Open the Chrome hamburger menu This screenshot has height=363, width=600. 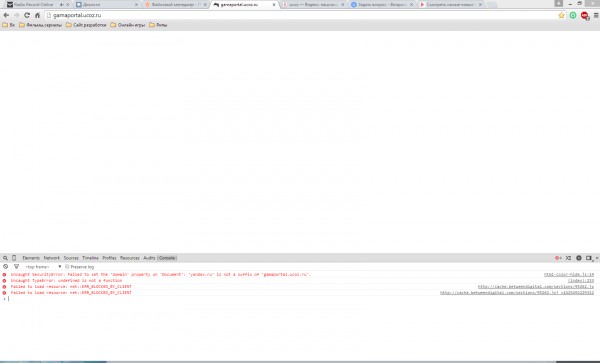(x=596, y=15)
